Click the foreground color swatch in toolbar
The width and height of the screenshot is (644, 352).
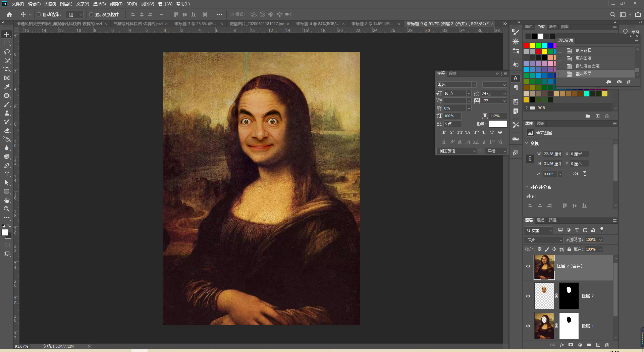[5, 232]
